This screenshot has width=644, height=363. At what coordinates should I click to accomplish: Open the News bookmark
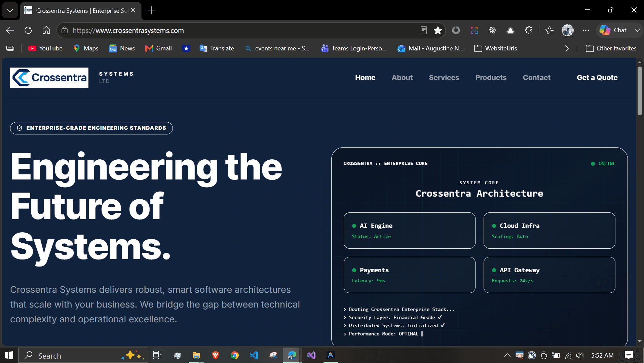point(122,48)
